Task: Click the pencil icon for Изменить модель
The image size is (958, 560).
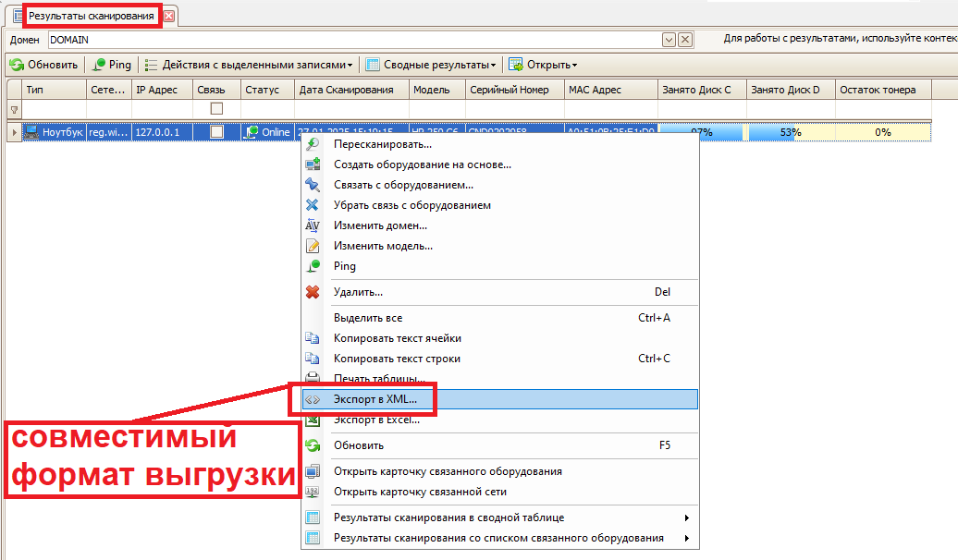Action: (x=313, y=246)
